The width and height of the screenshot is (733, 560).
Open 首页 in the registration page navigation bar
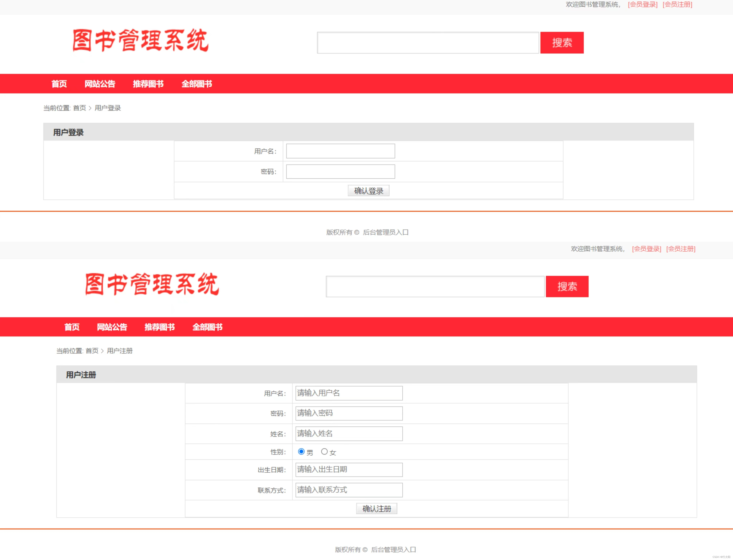click(72, 327)
